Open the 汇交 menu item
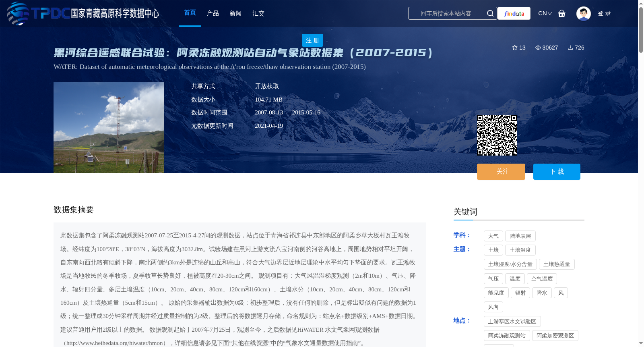The height and width of the screenshot is (347, 644). click(258, 13)
